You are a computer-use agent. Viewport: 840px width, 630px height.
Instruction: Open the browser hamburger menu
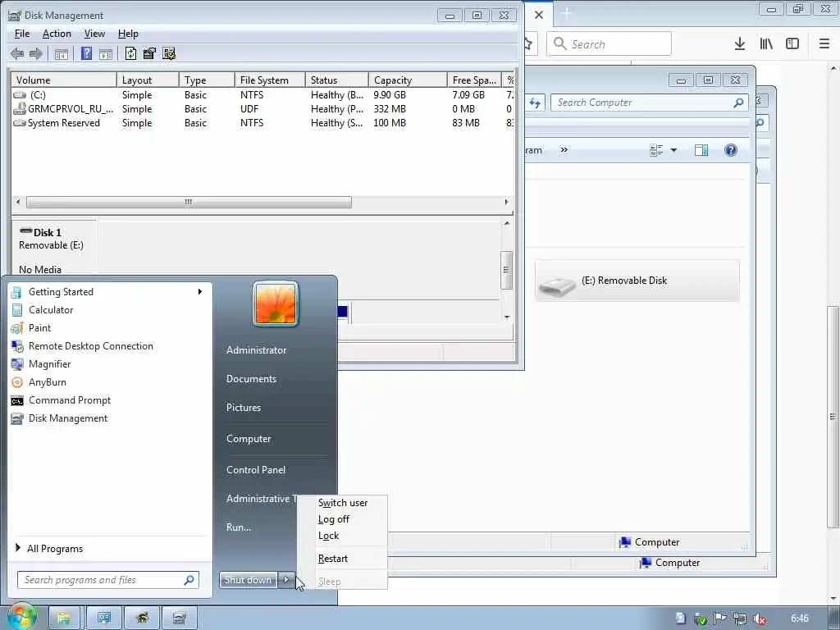[x=824, y=44]
